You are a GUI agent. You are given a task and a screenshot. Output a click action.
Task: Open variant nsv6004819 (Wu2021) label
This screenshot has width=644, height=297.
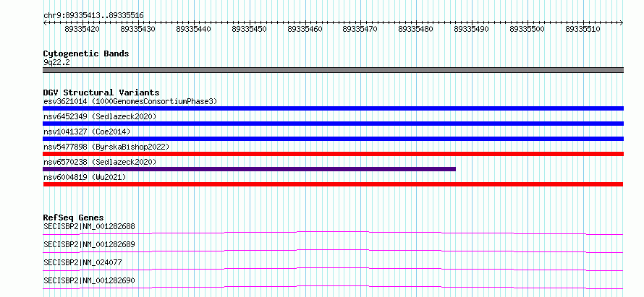click(85, 177)
